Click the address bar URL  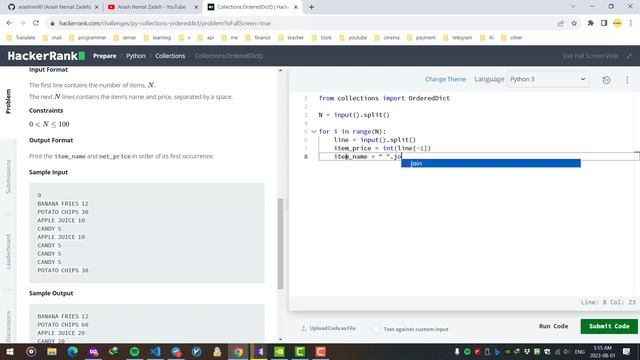click(165, 23)
